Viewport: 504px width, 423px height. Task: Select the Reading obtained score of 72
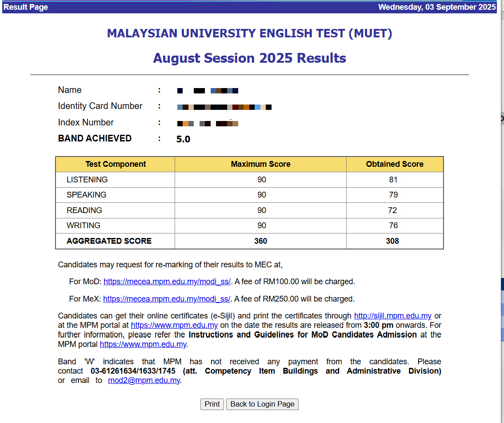tap(392, 210)
